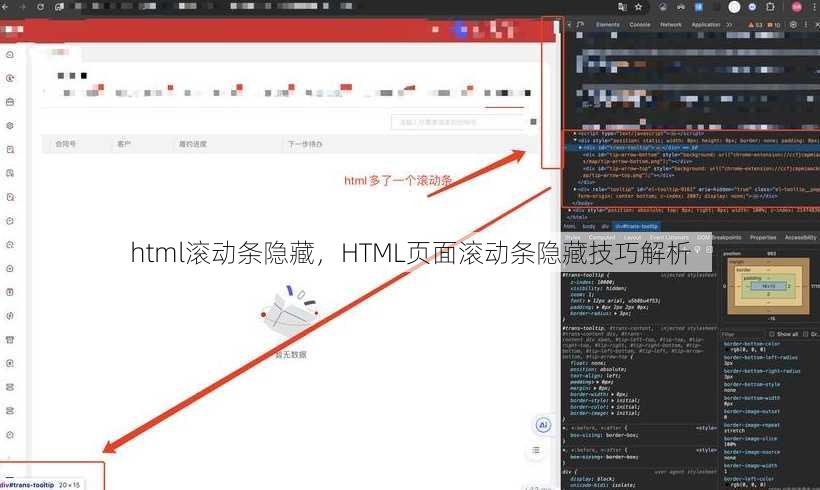
Task: Open the Application tab
Action: coord(705,25)
